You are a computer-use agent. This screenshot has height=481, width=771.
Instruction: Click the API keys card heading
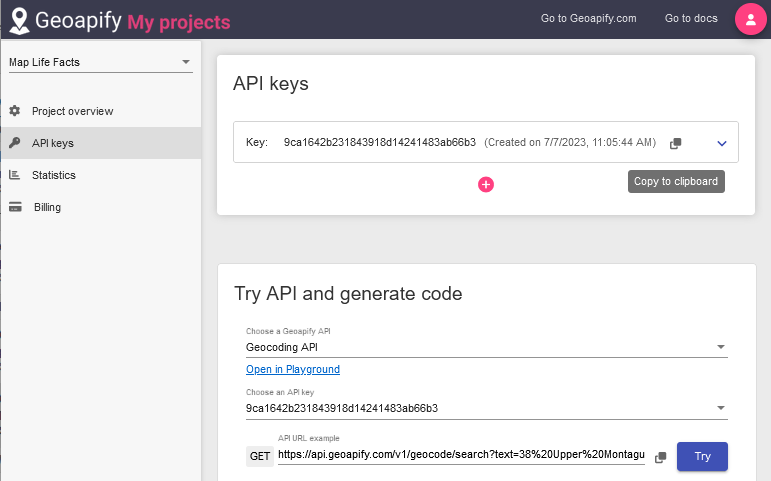[x=270, y=84]
